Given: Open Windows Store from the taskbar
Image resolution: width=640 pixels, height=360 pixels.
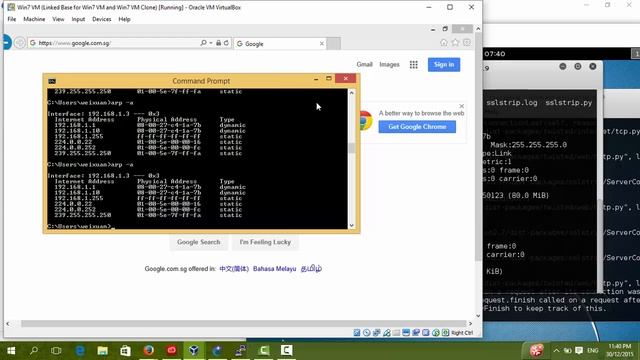Looking at the screenshot, I should click(125, 351).
